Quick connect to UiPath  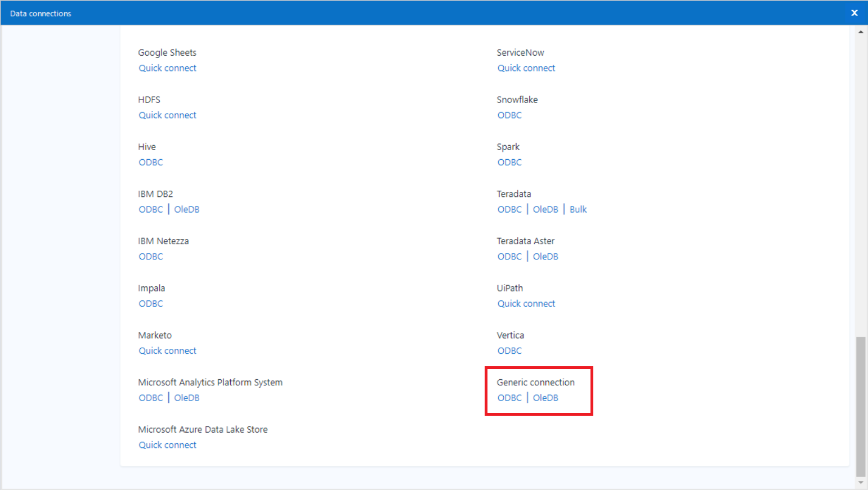pyautogui.click(x=526, y=303)
